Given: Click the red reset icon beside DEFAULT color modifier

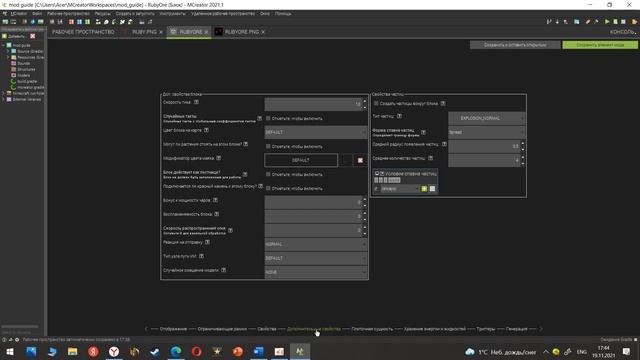Looking at the screenshot, I should click(x=360, y=160).
